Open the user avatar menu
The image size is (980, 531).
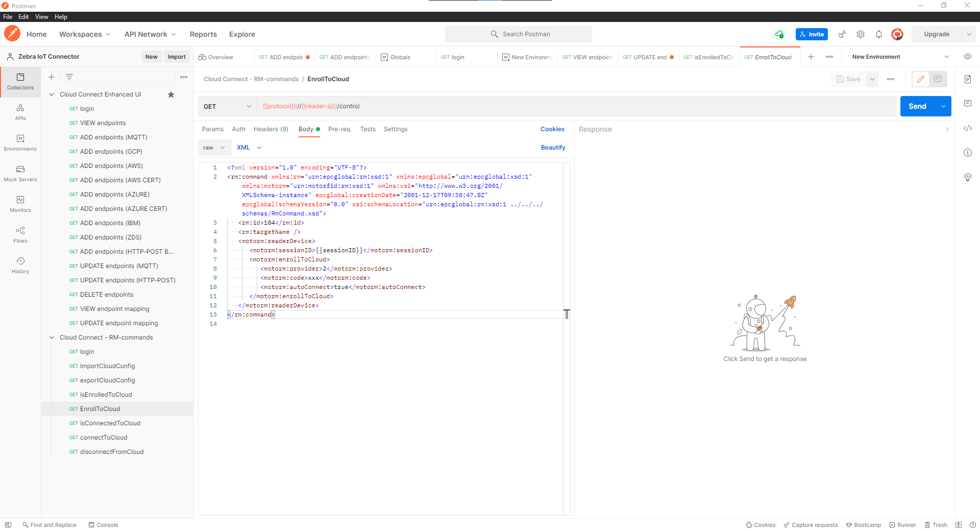(x=897, y=34)
